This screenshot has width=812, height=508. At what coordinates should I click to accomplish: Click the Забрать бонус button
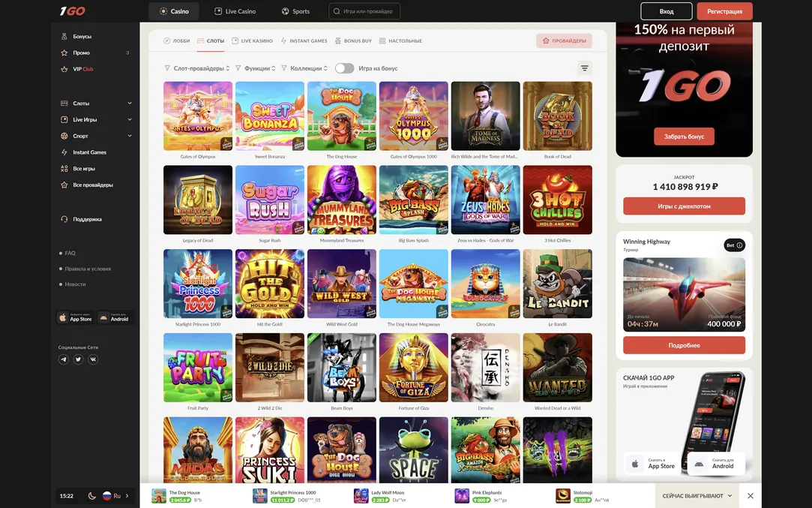tap(684, 137)
